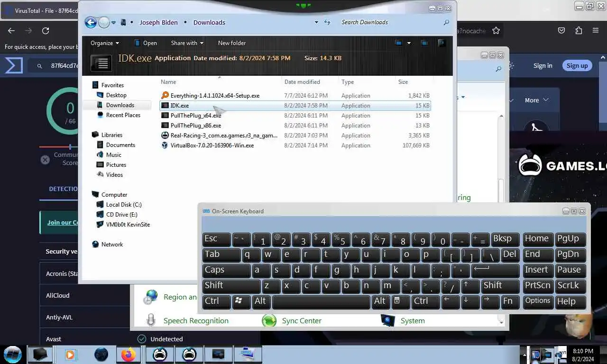Select VirtualBox-7.0.20-163906-Win.exe file icon
607x364 pixels.
[165, 146]
